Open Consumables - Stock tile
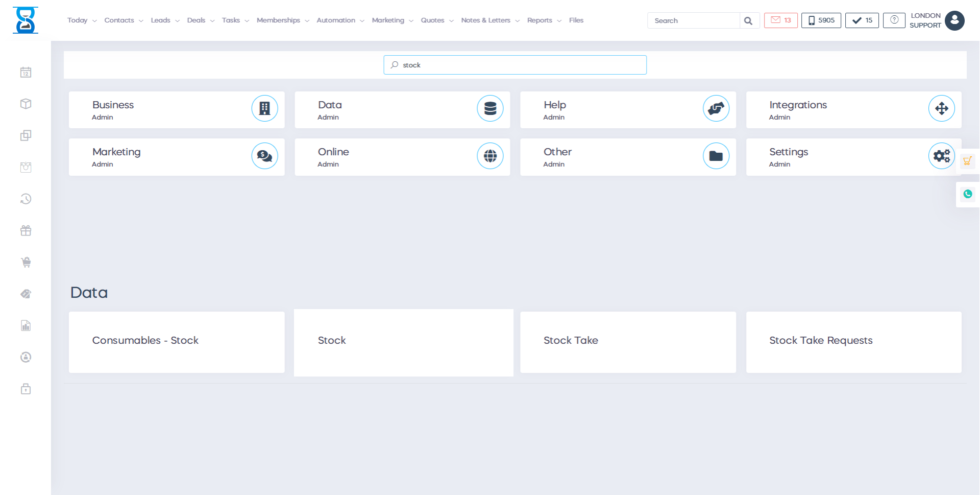980x495 pixels. (x=176, y=342)
